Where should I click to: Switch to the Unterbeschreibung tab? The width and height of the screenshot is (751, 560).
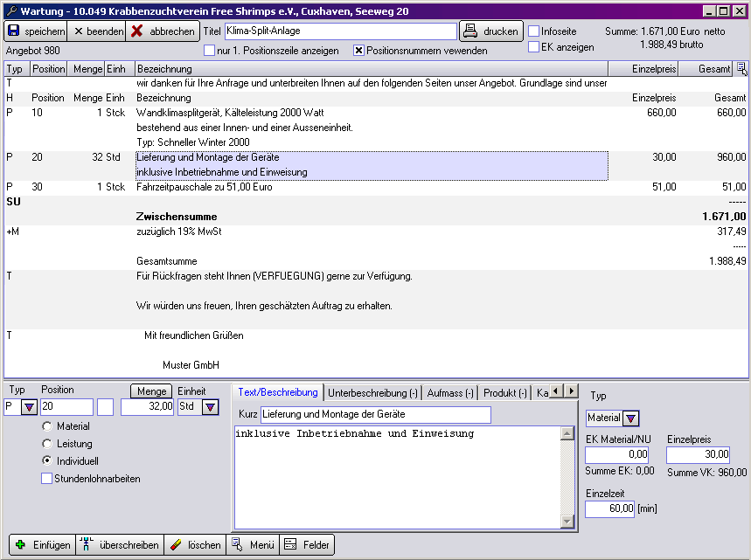373,393
